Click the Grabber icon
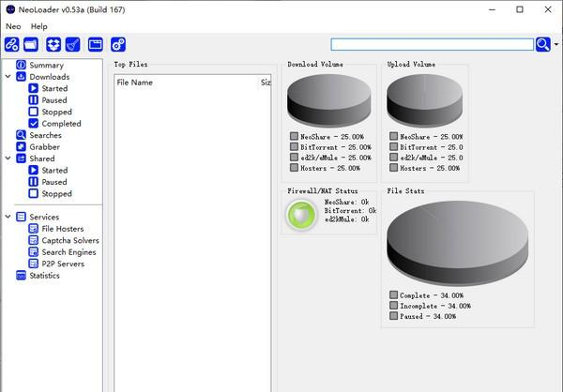Screen dimensions: 563x392 point(22,147)
